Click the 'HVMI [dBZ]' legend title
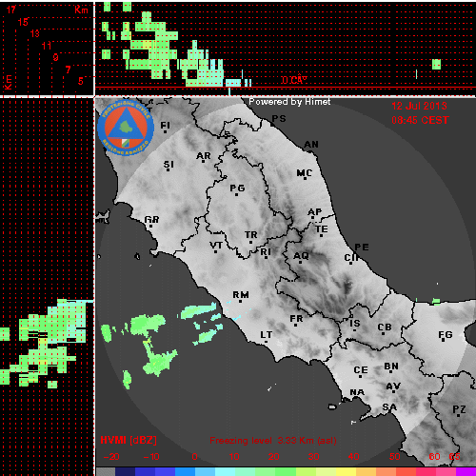 (129, 440)
